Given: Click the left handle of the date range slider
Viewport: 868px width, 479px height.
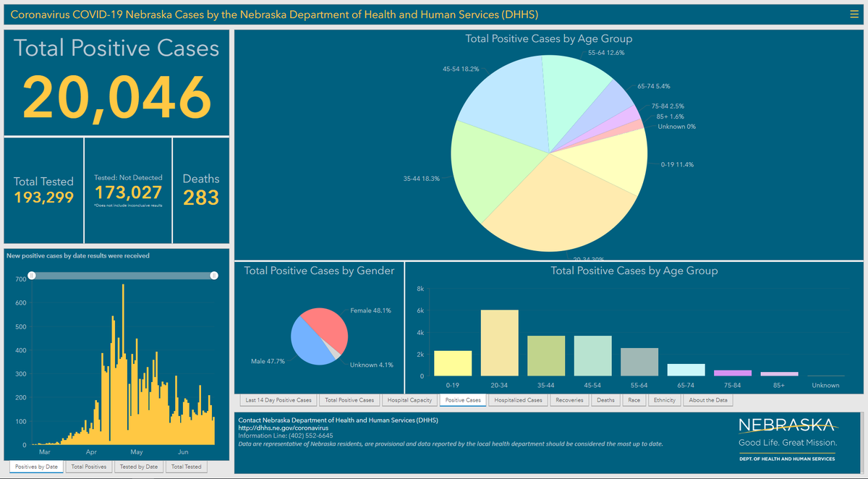Looking at the screenshot, I should [x=32, y=276].
